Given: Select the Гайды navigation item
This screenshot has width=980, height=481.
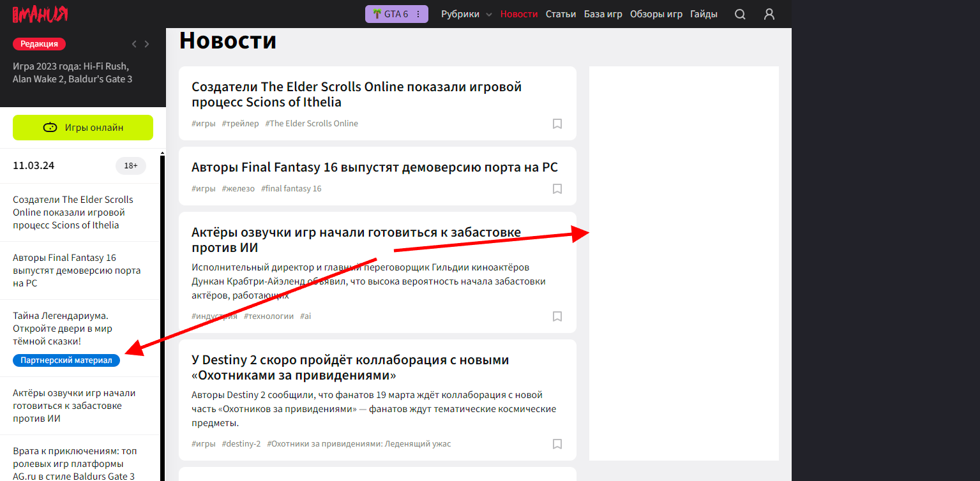Looking at the screenshot, I should [x=703, y=13].
